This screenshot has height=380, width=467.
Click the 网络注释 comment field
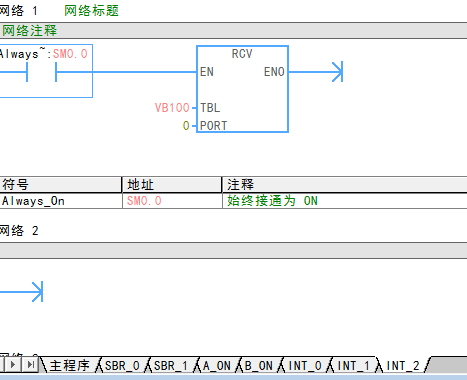(x=233, y=31)
